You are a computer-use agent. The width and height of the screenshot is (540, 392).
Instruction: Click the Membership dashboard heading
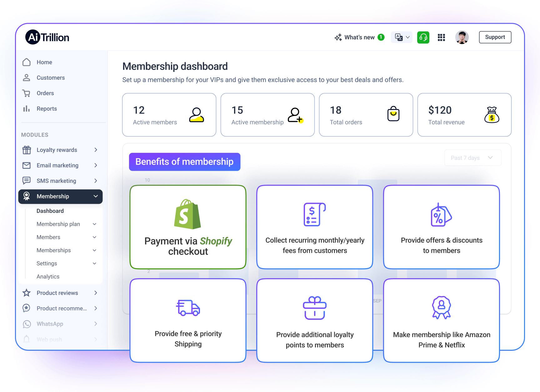175,66
